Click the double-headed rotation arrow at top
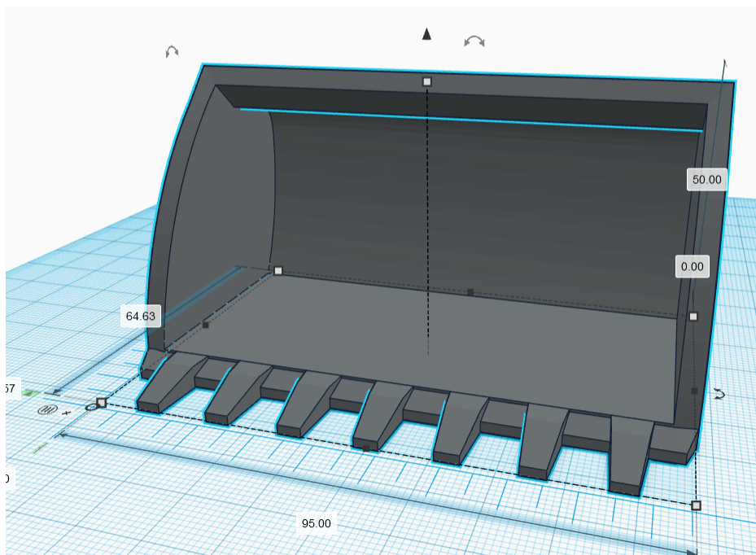The image size is (756, 555). (x=474, y=41)
